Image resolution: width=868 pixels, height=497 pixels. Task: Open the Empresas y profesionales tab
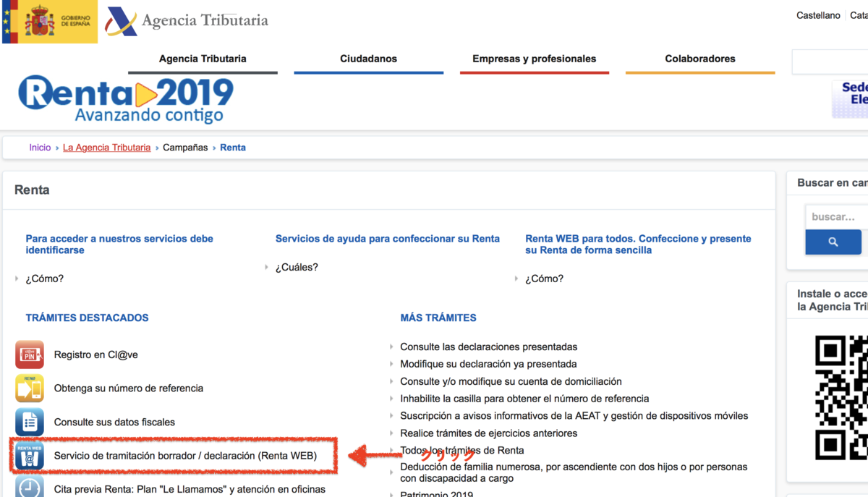pyautogui.click(x=535, y=59)
